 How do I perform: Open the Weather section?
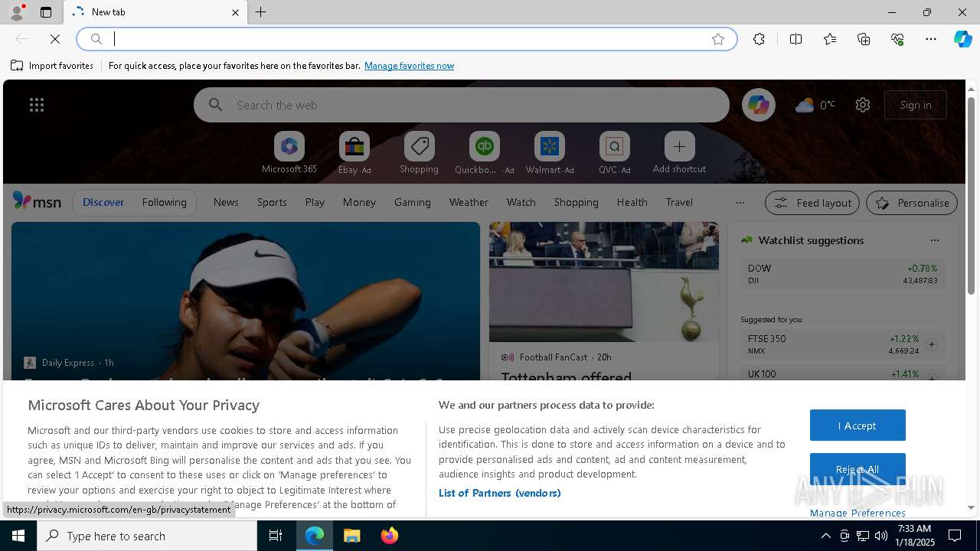pos(469,202)
